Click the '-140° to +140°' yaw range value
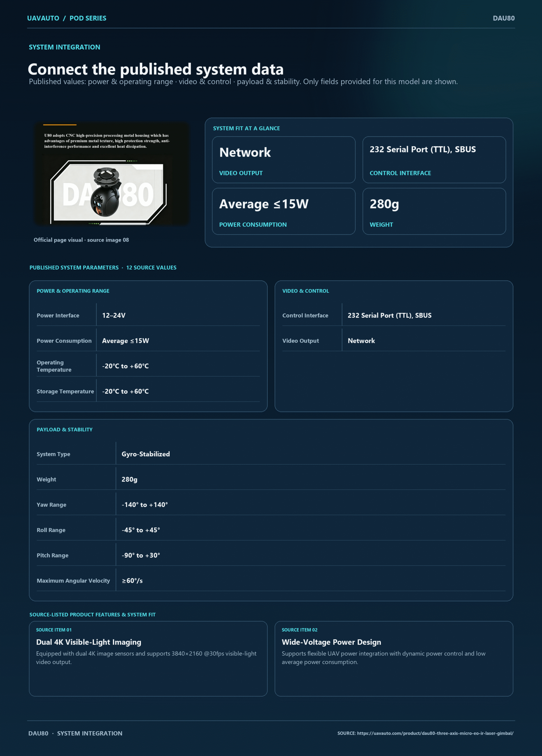 [145, 505]
